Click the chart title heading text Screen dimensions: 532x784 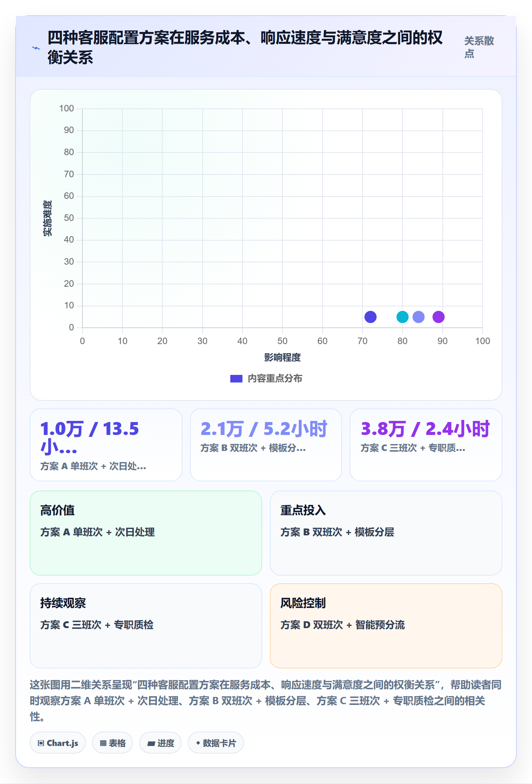click(x=245, y=48)
